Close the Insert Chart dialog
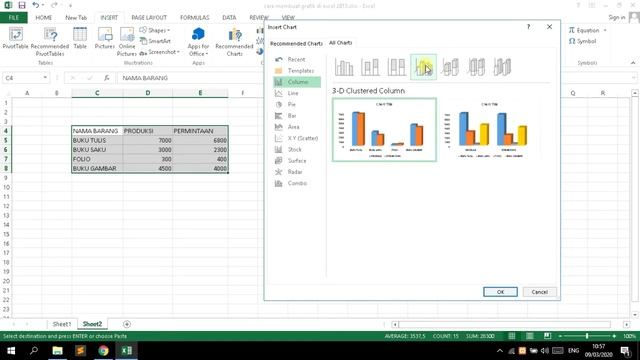The image size is (640, 360). pos(549,27)
